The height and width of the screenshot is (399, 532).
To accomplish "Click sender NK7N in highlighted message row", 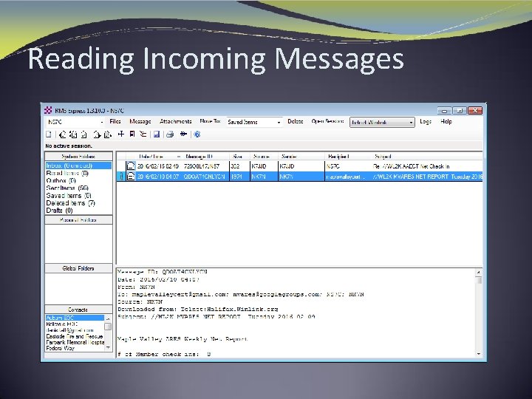I will coord(286,177).
